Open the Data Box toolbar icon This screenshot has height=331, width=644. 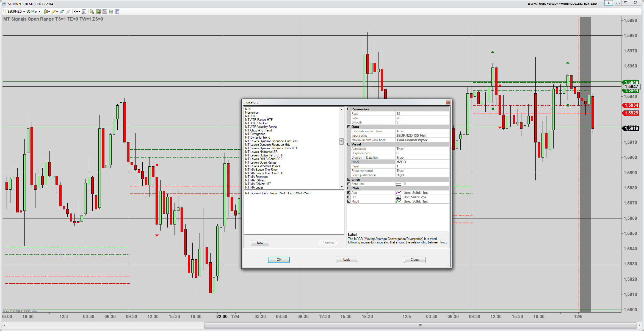coord(117,12)
